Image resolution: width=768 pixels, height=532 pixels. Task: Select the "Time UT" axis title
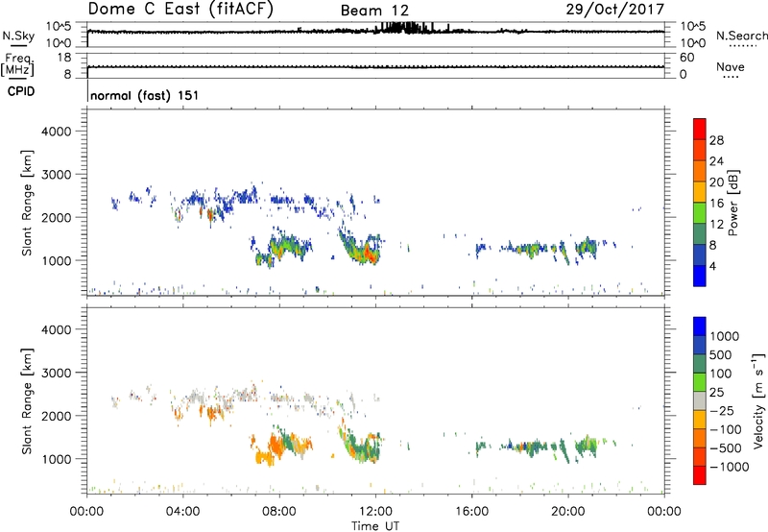375,526
